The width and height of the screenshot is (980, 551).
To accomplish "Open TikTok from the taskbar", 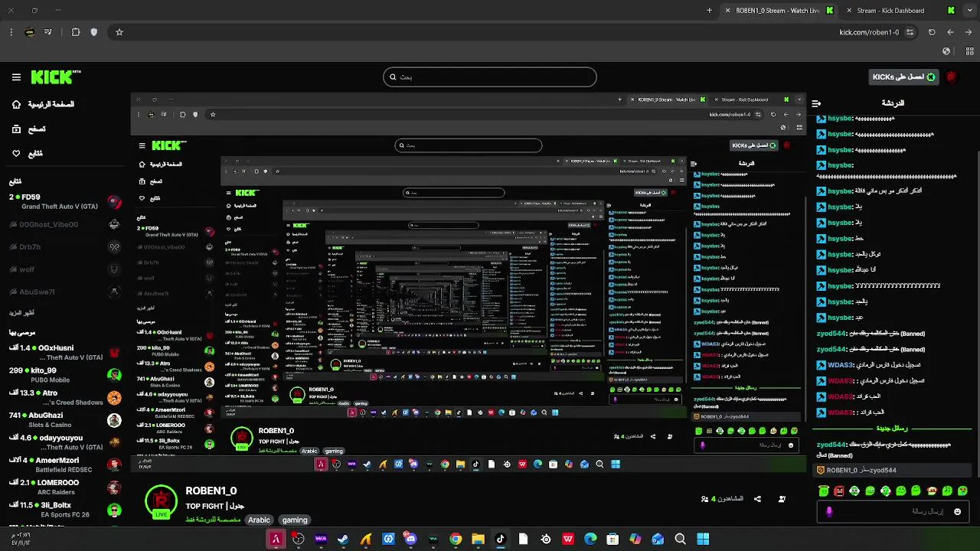I will click(x=501, y=539).
